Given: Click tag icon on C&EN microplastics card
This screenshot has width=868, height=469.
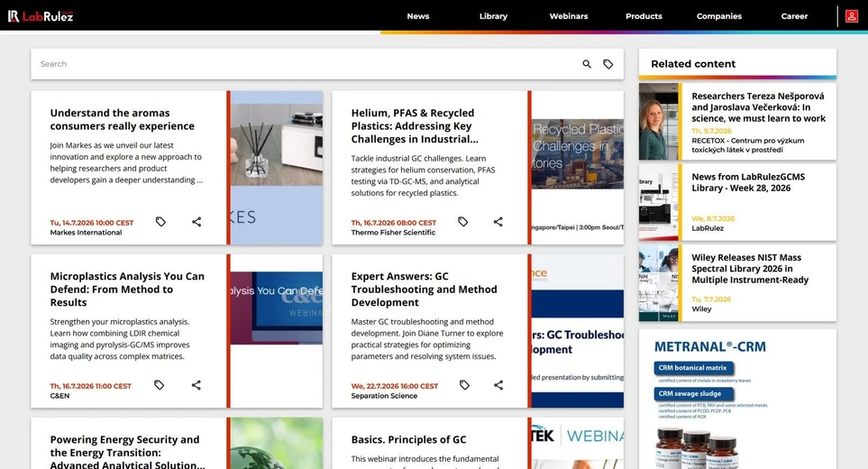Looking at the screenshot, I should point(159,385).
